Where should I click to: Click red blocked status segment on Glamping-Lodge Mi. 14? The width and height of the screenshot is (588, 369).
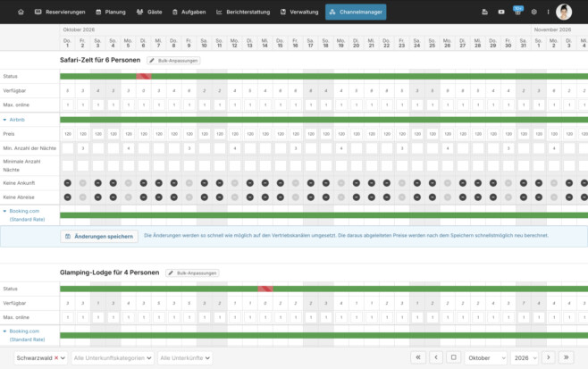coord(265,289)
